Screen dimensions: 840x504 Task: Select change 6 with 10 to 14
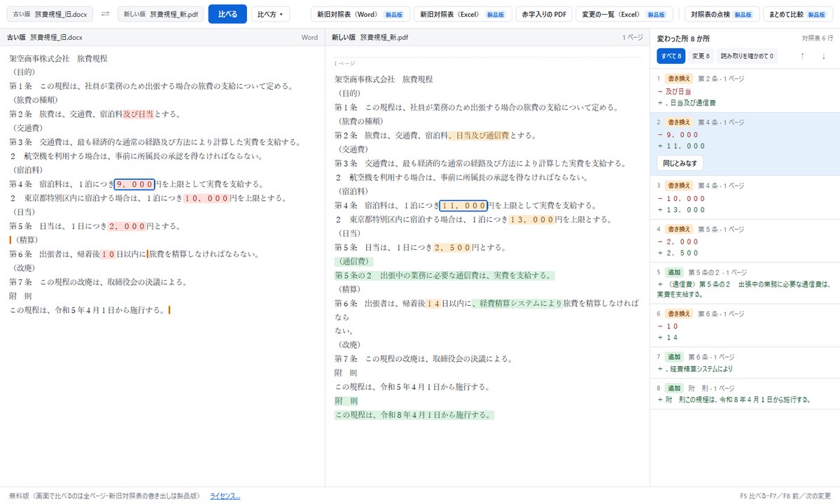tap(745, 325)
